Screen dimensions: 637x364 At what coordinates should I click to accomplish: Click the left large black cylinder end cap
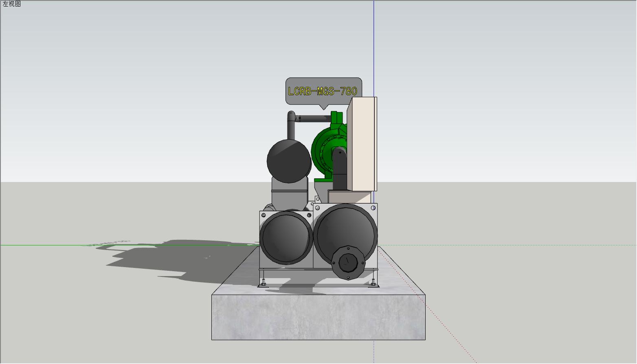286,238
